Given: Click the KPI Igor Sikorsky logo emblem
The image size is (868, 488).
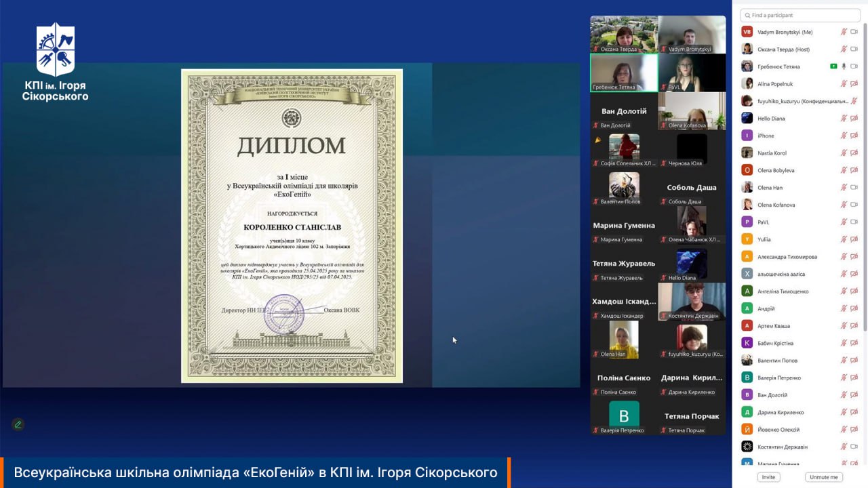Looking at the screenshot, I should pos(56,50).
